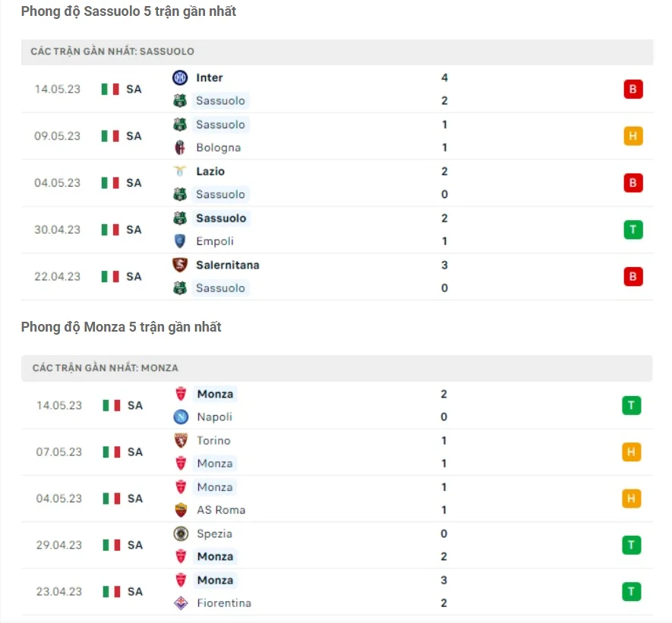Click the header CÁC TRẬN GẦN NHẤT: MONZA
Image resolution: width=672 pixels, height=623 pixels.
[107, 367]
